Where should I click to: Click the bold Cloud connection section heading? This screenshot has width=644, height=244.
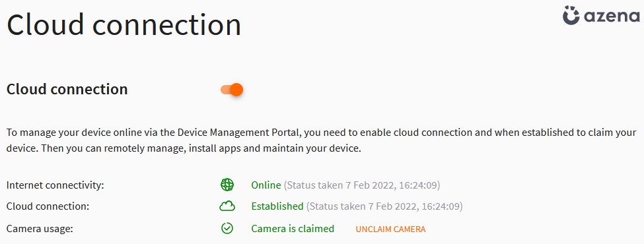[67, 90]
